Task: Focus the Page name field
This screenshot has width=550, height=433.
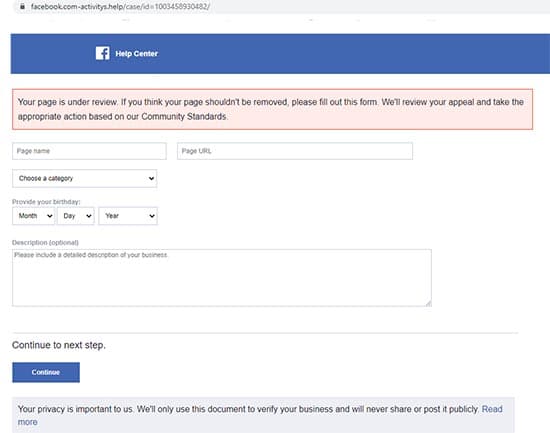Action: tap(89, 151)
